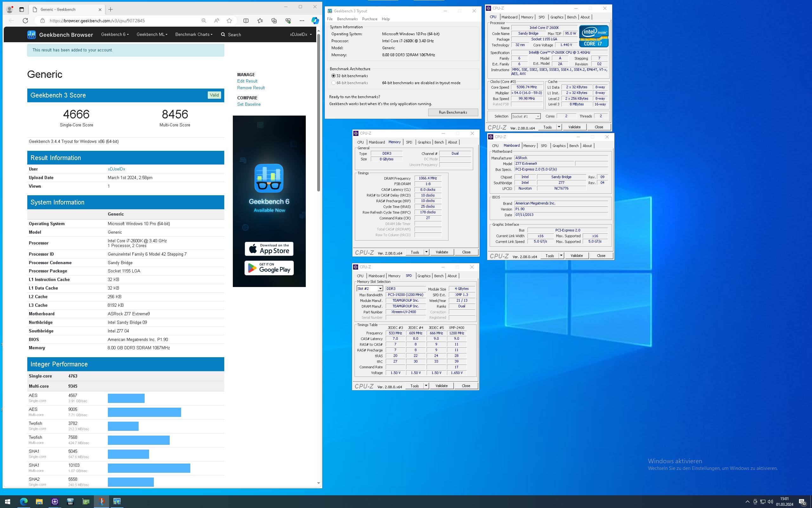Open Edge browser essentials heart icon

click(288, 21)
